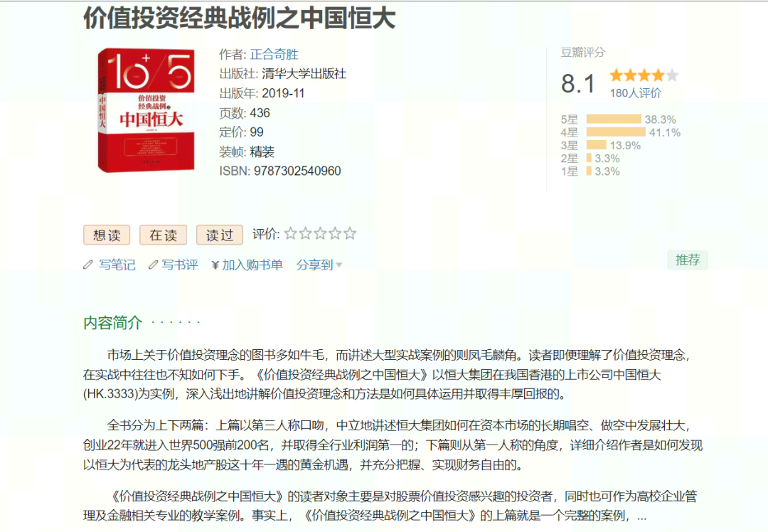Click the 内容简介 section heading
768x532 pixels.
(112, 323)
